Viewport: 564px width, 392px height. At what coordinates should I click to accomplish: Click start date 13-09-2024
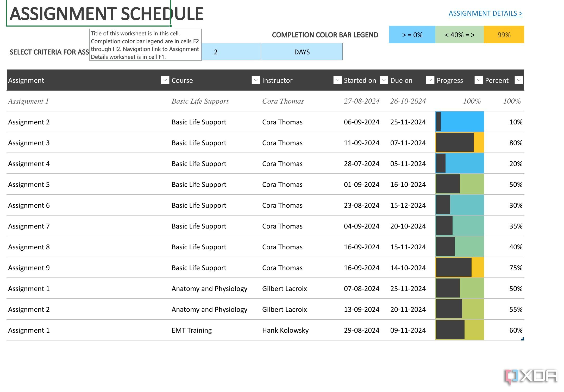pos(361,309)
